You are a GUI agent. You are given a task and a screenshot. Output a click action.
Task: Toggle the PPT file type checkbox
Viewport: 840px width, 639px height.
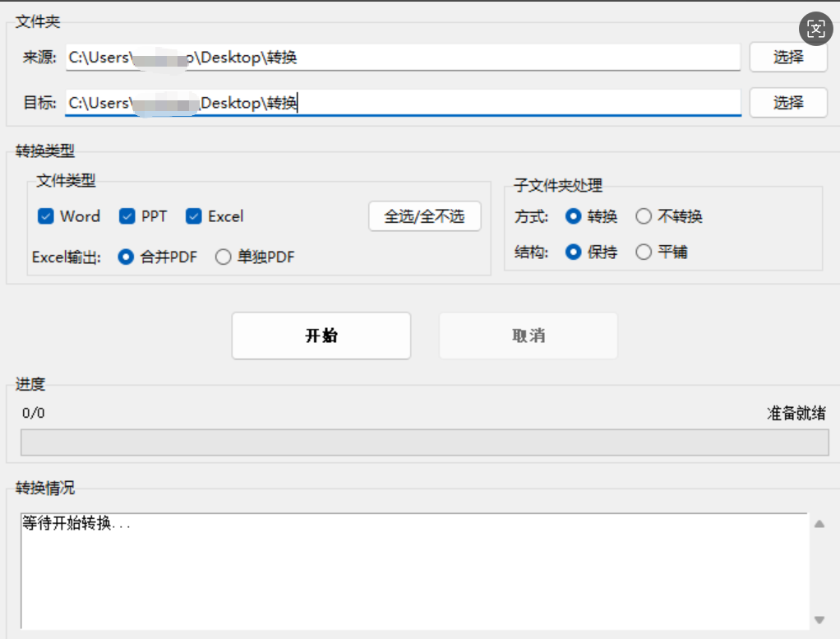[x=127, y=216]
